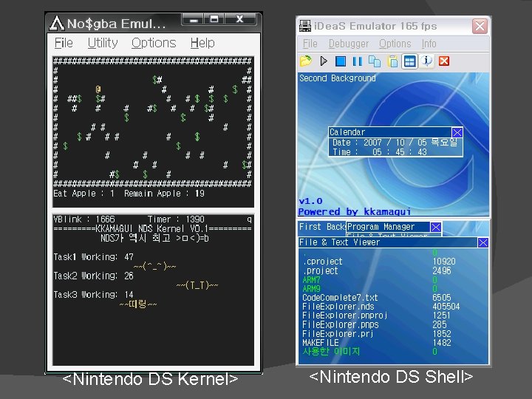Click the File & Text Viewer title
The width and height of the screenshot is (532, 399).
339,242
